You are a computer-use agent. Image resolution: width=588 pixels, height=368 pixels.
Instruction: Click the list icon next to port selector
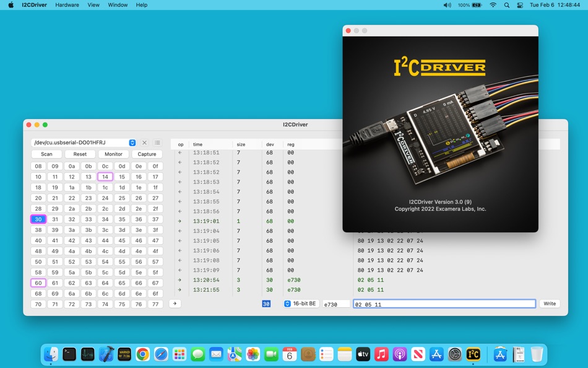(x=157, y=142)
